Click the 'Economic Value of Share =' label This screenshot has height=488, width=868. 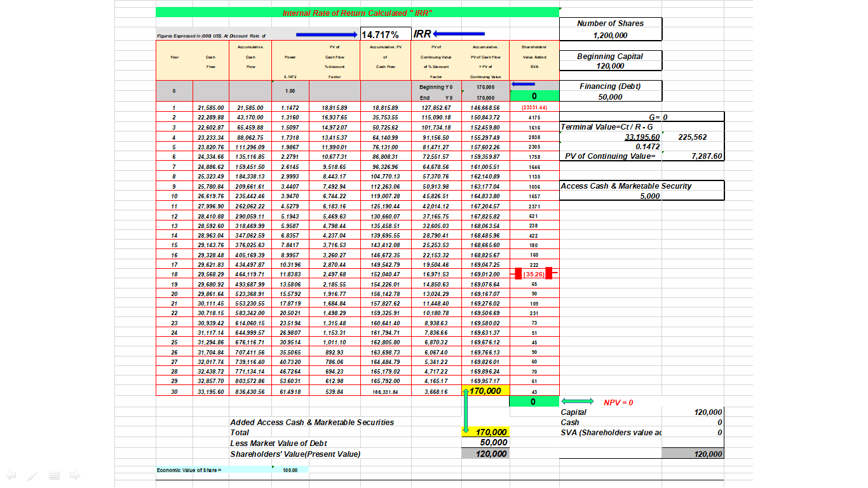tap(189, 470)
